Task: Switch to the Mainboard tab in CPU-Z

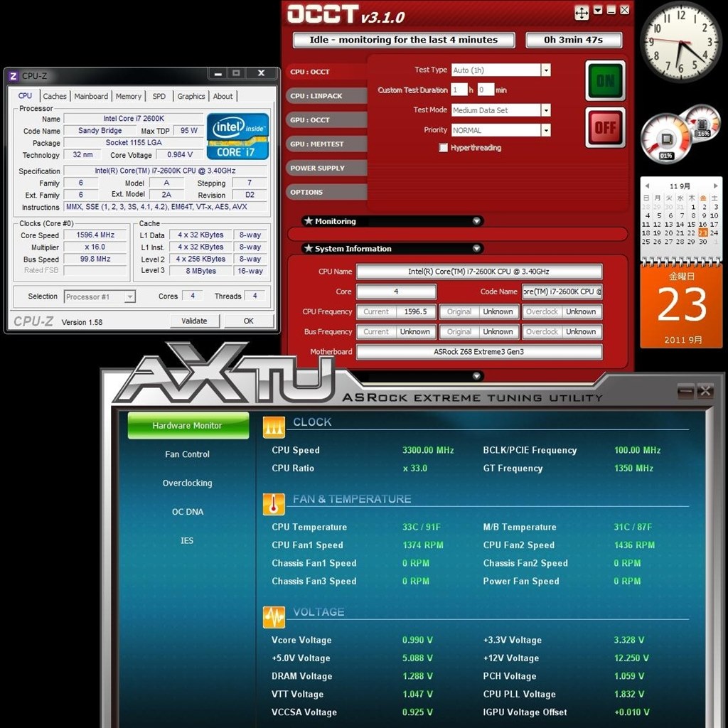Action: click(91, 96)
